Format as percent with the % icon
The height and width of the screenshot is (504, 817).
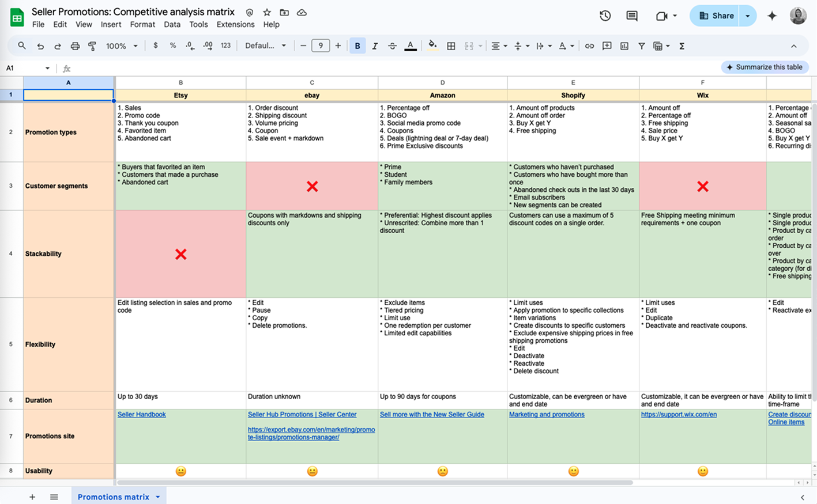[172, 46]
